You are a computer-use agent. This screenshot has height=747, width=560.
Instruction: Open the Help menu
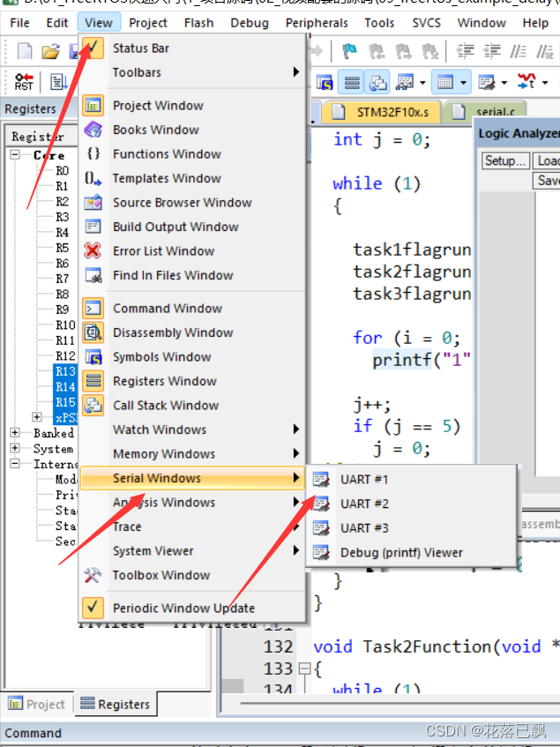(535, 23)
